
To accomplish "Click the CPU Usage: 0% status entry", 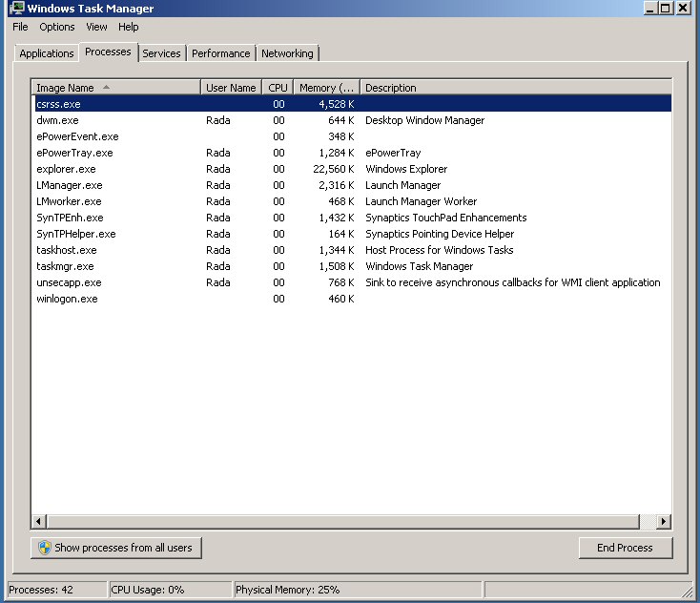I will tap(171, 590).
